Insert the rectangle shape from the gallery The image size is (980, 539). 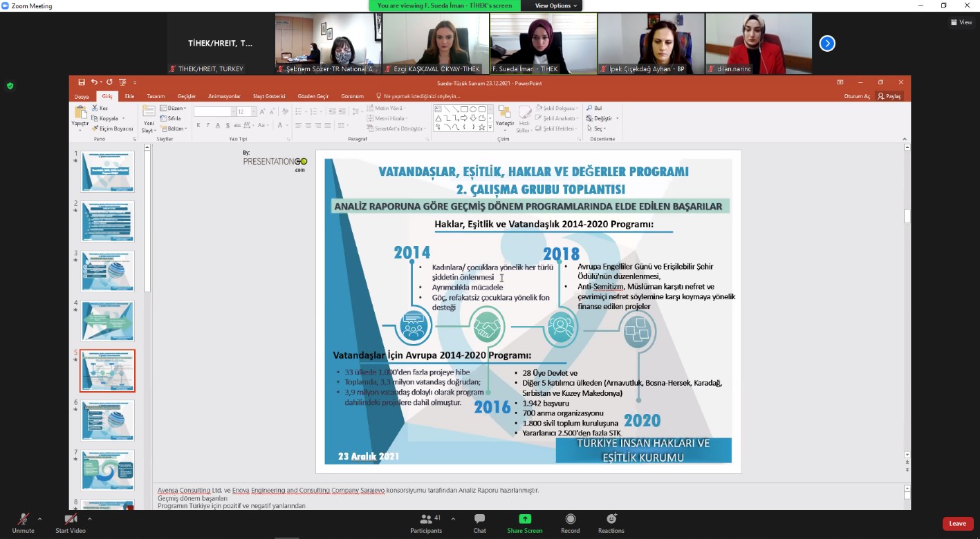[464, 109]
